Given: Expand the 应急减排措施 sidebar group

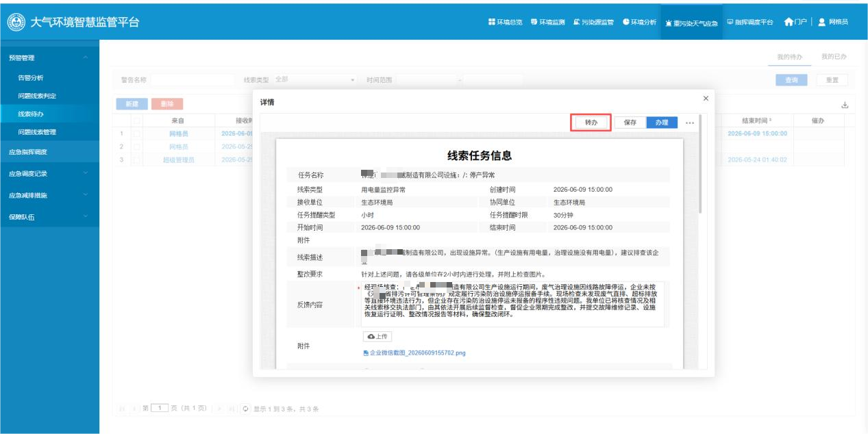Looking at the screenshot, I should coord(49,195).
